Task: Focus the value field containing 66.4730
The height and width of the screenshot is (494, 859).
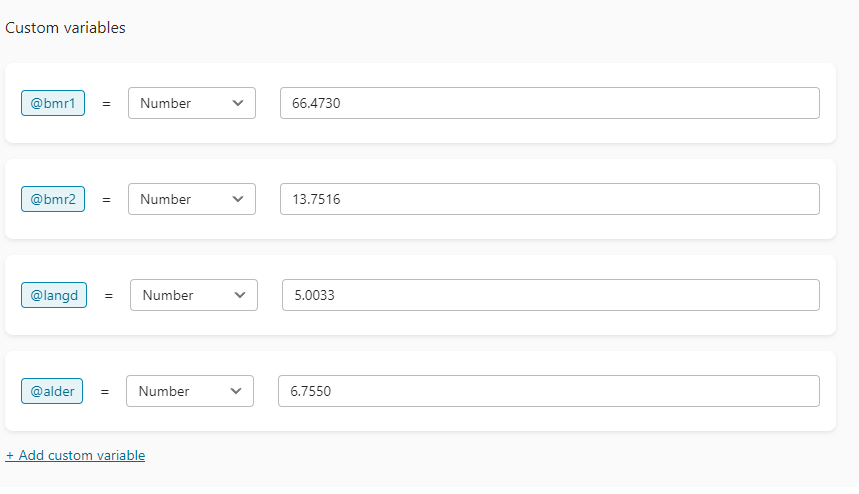Action: [x=550, y=103]
